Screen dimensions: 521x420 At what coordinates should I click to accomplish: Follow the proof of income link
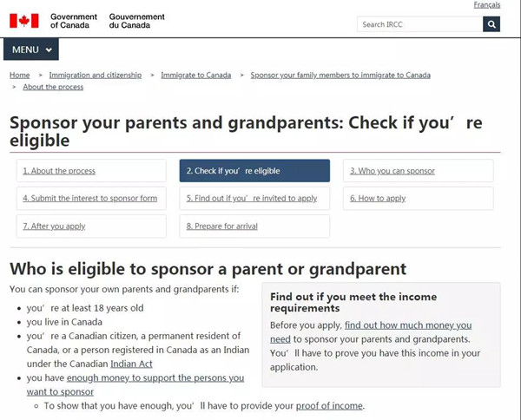coord(329,406)
